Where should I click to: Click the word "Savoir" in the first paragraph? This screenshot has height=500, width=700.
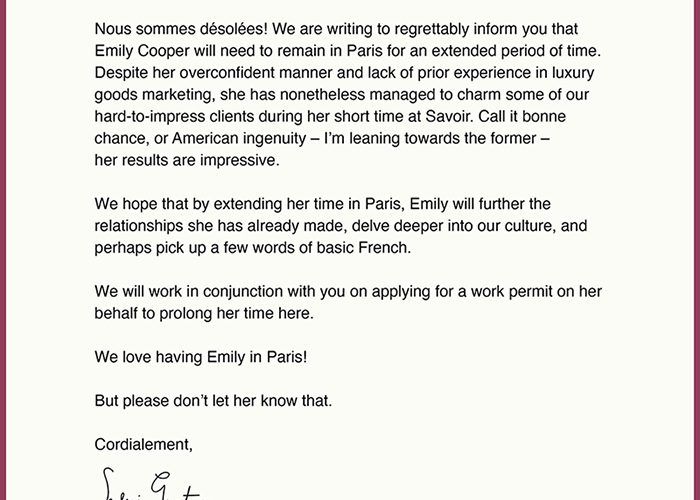click(x=450, y=117)
